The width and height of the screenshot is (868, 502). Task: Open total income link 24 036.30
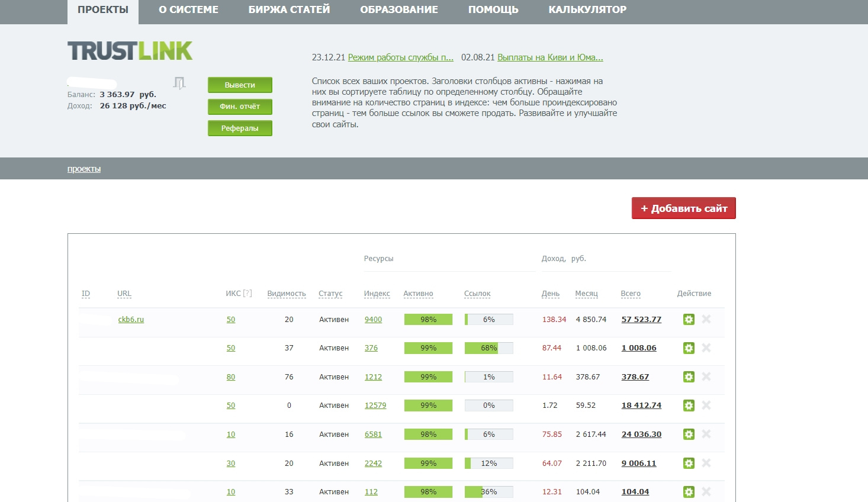[641, 435]
